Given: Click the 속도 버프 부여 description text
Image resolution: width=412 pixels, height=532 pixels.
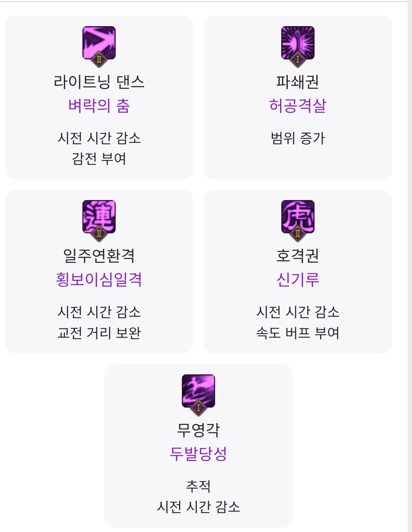Looking at the screenshot, I should click(x=298, y=333).
